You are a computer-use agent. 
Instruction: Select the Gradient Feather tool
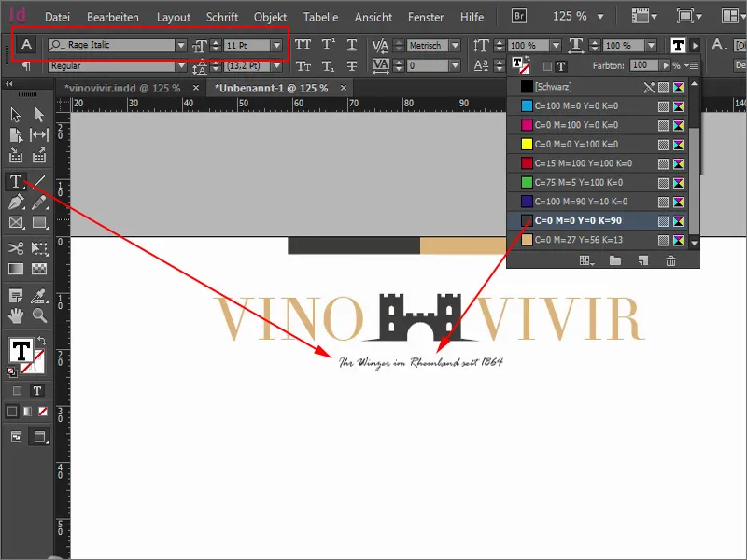(x=39, y=269)
